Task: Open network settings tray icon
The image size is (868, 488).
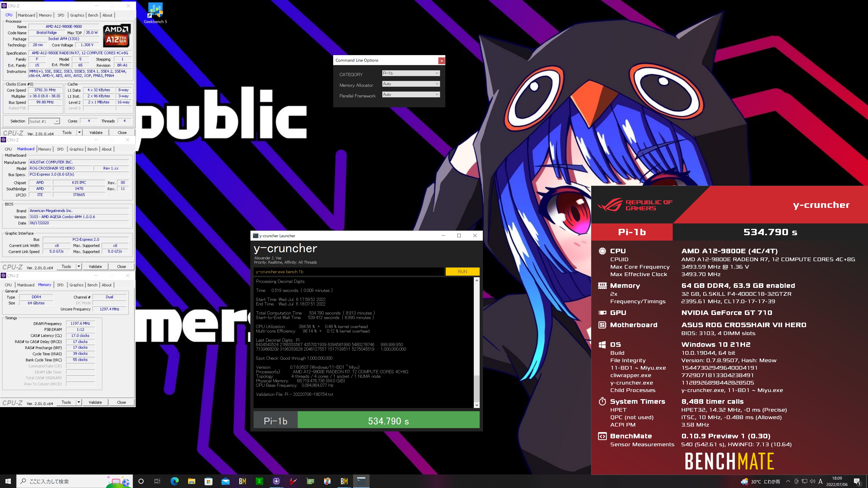Action: point(804,481)
